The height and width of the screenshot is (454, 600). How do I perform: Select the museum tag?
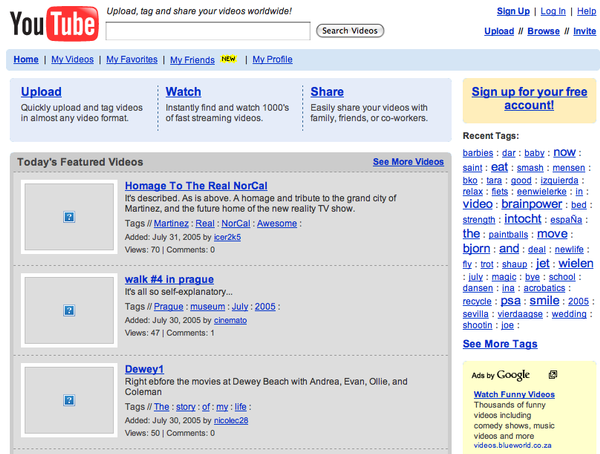(x=207, y=307)
